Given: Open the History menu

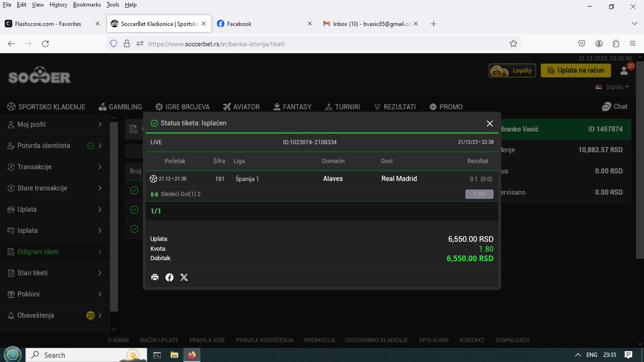Looking at the screenshot, I should tap(58, 5).
